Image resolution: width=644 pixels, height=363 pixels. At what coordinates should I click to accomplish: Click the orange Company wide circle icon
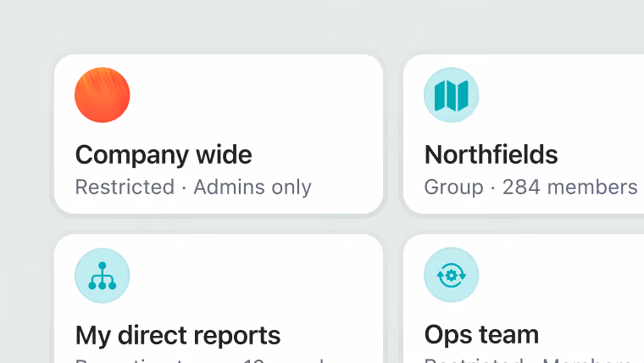pos(103,95)
